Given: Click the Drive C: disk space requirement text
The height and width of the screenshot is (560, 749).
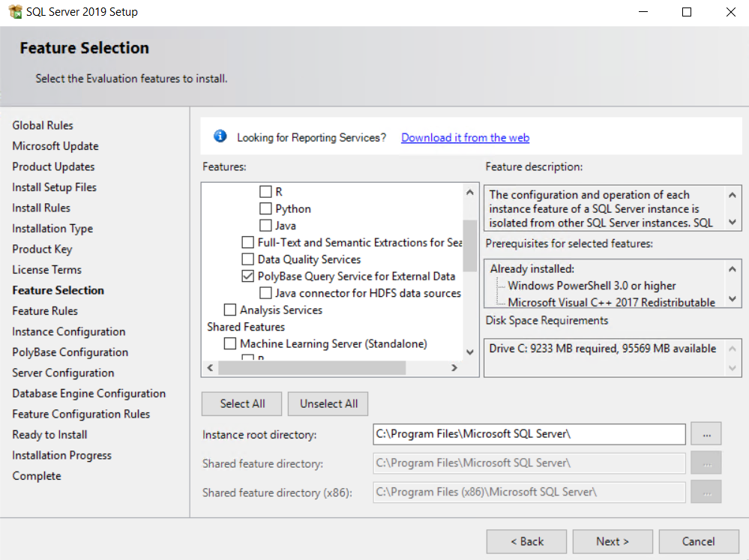Looking at the screenshot, I should pos(602,349).
